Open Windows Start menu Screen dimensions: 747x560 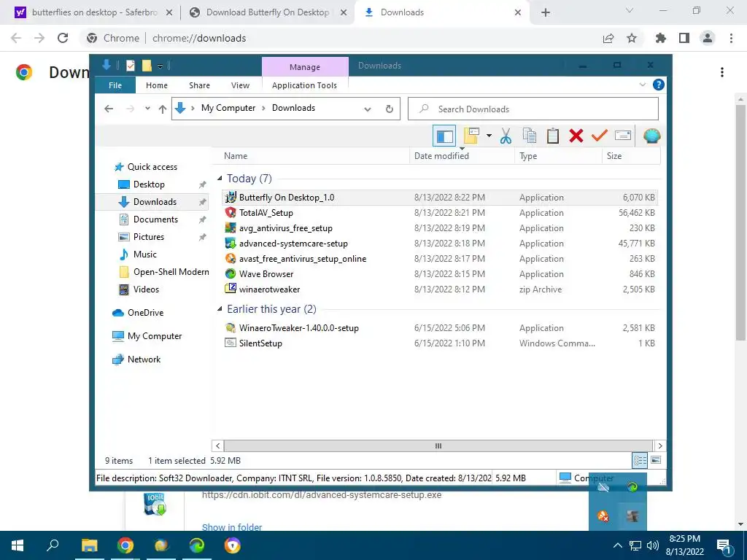pyautogui.click(x=18, y=545)
